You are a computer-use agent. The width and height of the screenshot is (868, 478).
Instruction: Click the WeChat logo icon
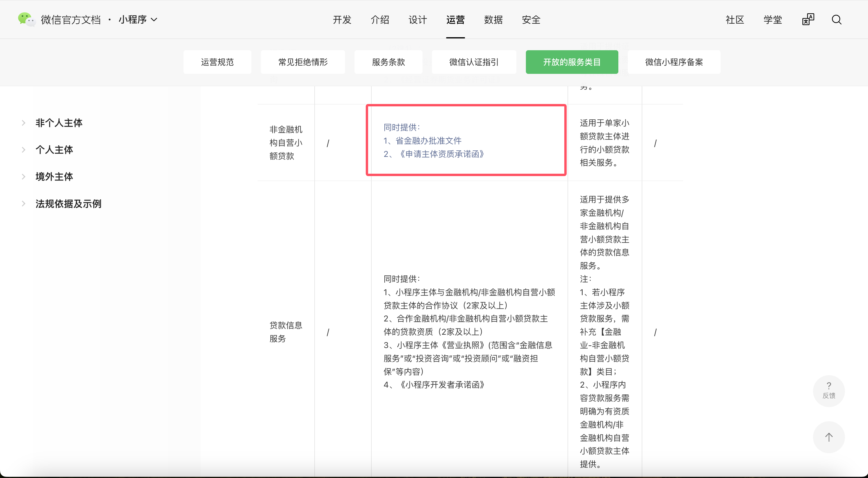(x=26, y=19)
